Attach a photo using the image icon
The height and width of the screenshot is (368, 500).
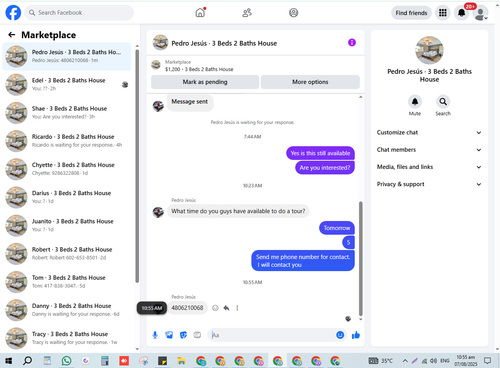click(169, 335)
